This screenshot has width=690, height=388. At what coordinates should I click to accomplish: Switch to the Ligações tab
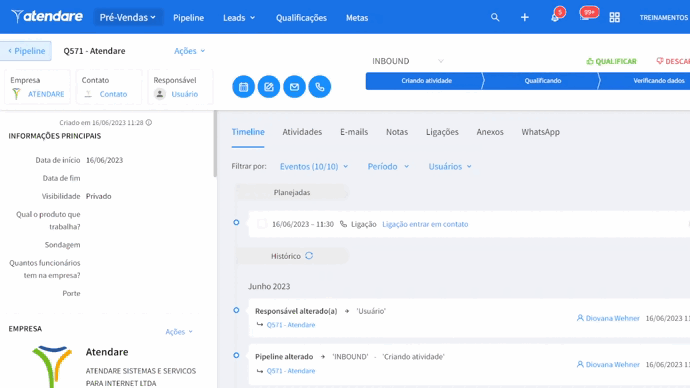(442, 132)
